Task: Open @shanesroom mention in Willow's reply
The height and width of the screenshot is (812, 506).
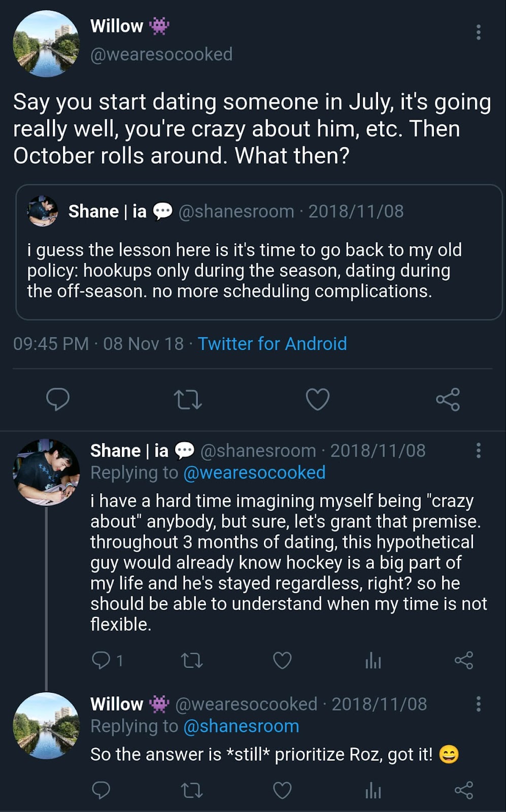Action: click(x=241, y=726)
